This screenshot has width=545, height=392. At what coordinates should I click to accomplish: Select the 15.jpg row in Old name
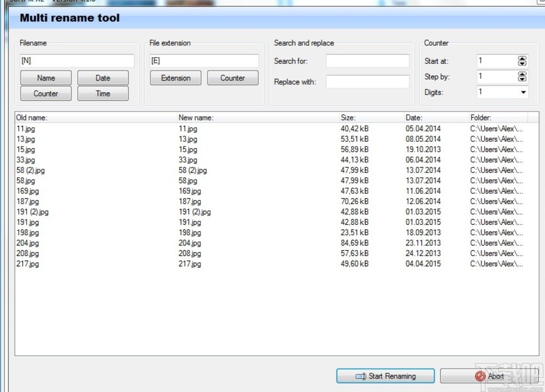click(26, 150)
